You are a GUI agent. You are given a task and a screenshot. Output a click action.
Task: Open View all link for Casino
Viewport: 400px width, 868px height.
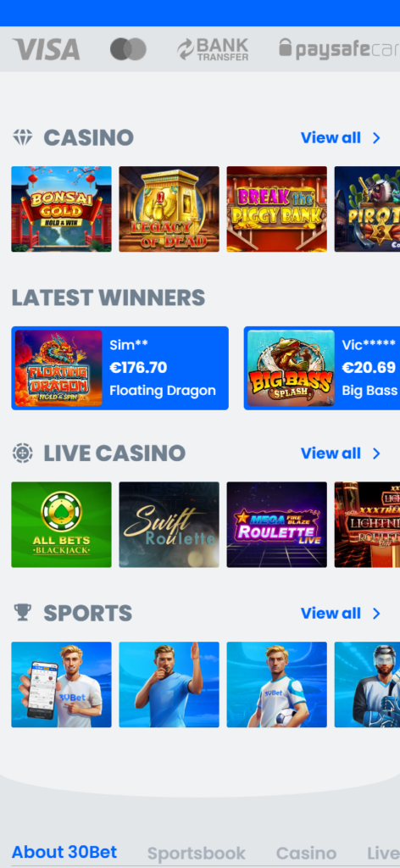(x=331, y=138)
